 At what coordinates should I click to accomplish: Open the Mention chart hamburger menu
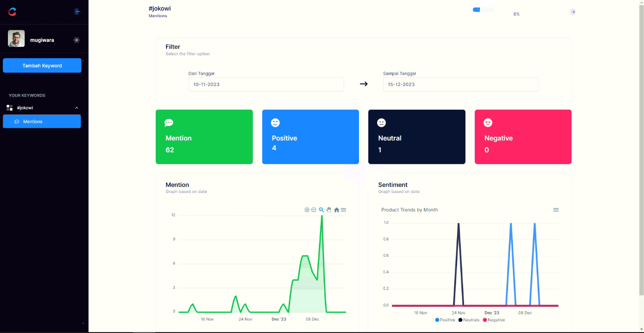point(344,210)
